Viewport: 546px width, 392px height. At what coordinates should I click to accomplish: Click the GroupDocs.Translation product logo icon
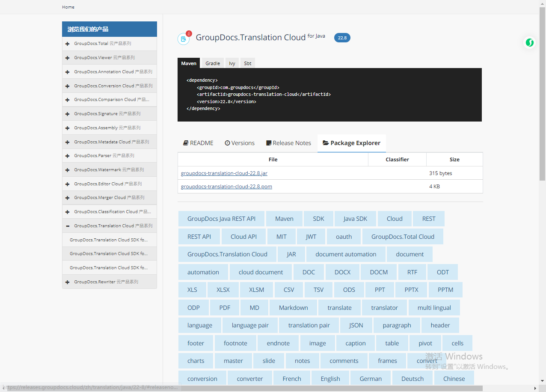(x=184, y=38)
